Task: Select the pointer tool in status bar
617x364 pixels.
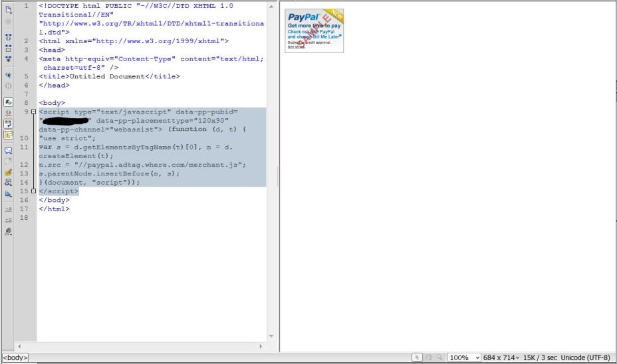Action: 417,357
